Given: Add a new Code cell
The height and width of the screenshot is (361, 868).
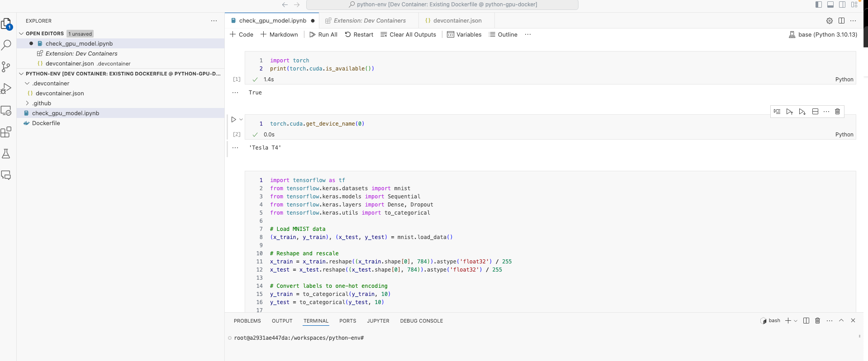Looking at the screenshot, I should click(x=242, y=34).
